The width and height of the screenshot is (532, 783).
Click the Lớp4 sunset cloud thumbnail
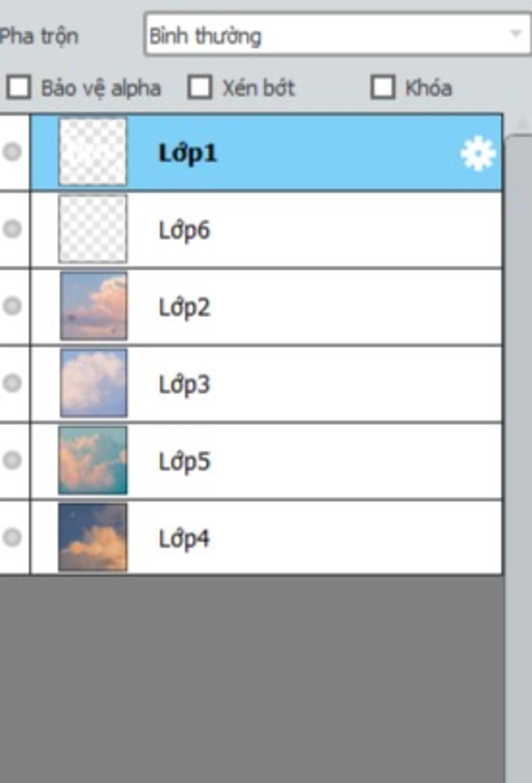pos(93,537)
